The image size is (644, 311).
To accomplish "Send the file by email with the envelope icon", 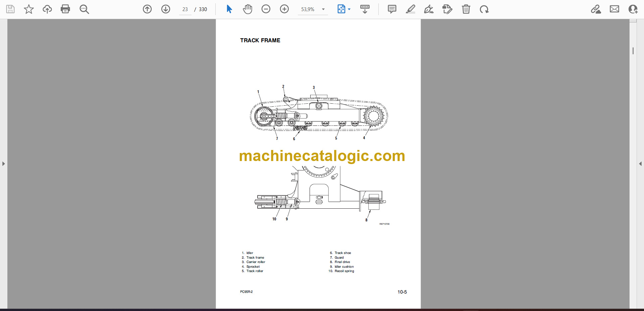I will [x=614, y=9].
